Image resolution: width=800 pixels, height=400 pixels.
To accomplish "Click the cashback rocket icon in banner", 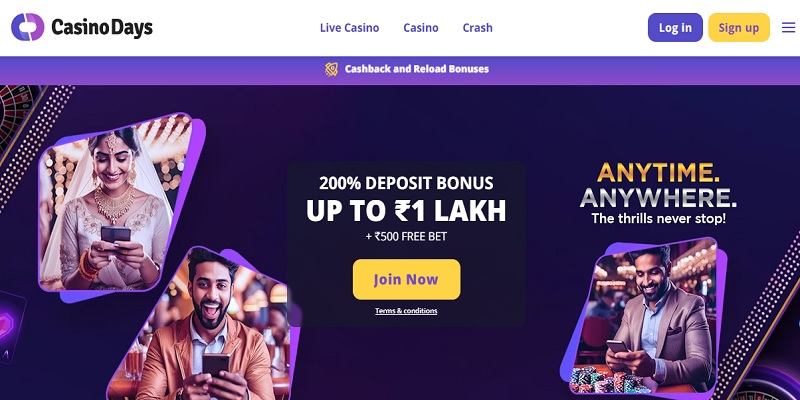I will (x=332, y=69).
